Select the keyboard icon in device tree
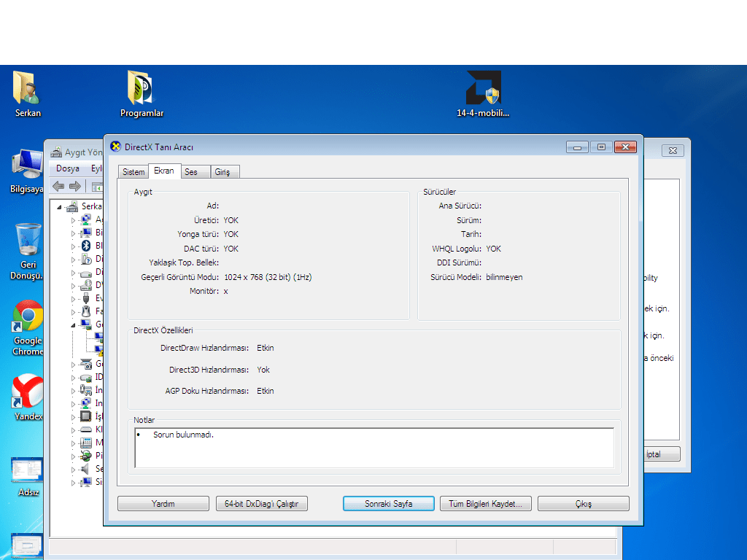This screenshot has height=560, width=747. (86, 429)
